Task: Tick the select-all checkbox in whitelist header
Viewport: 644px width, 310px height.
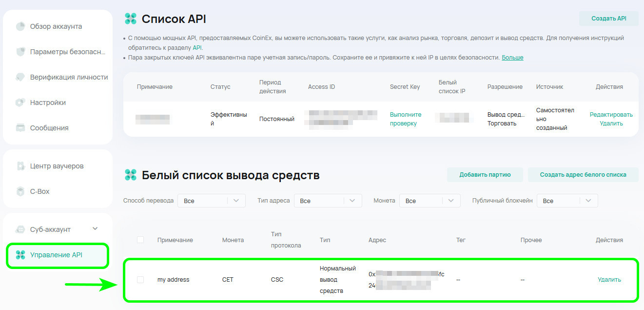Action: (x=140, y=240)
